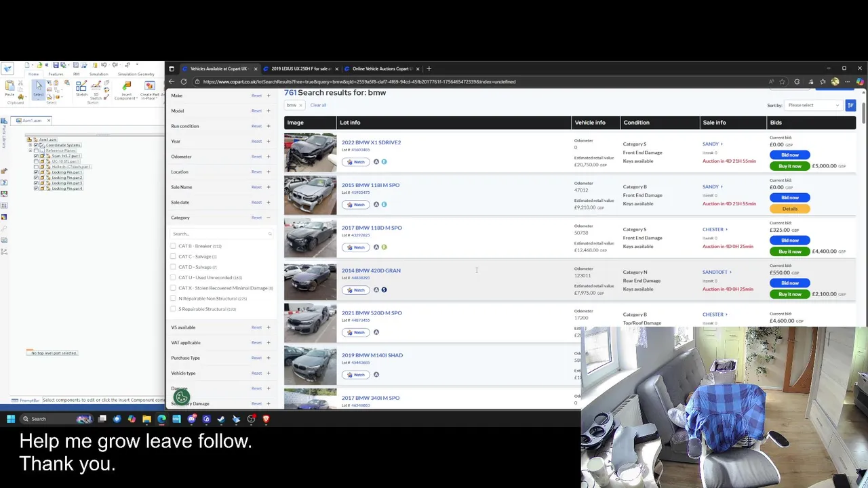Tick the S Repairable Structural checkbox
Image resolution: width=868 pixels, height=488 pixels.
[173, 309]
